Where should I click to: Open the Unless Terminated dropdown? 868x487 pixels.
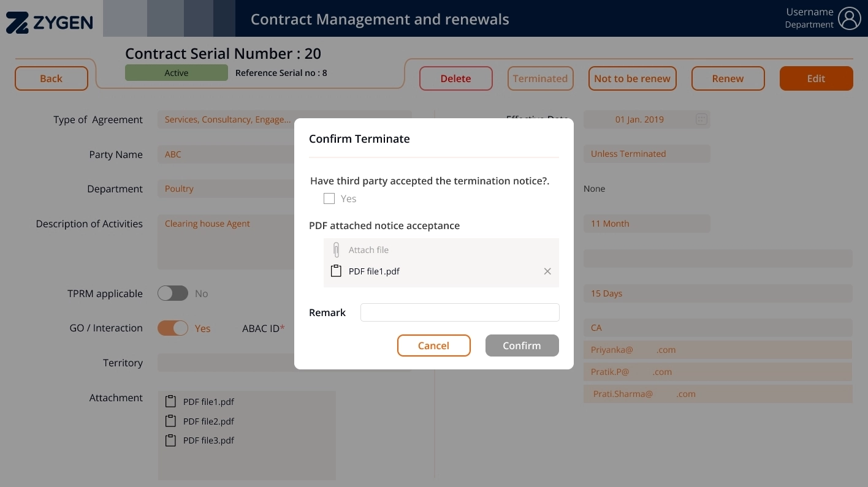(x=646, y=154)
